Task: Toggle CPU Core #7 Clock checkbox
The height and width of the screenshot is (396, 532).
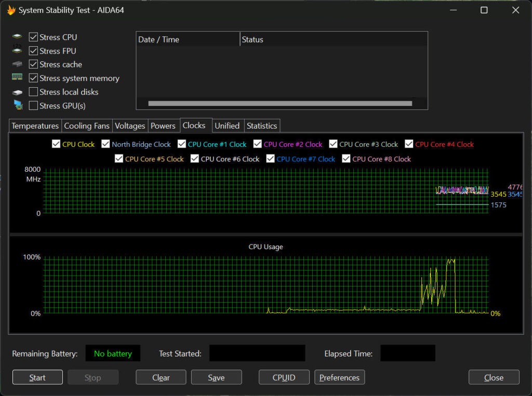Action: 270,159
